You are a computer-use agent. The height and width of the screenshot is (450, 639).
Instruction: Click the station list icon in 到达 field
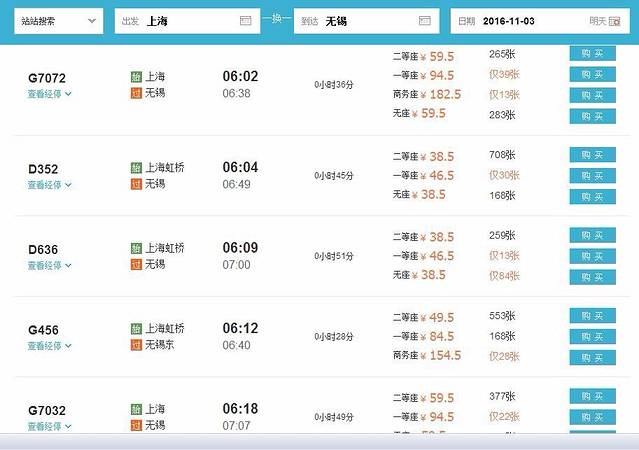425,21
